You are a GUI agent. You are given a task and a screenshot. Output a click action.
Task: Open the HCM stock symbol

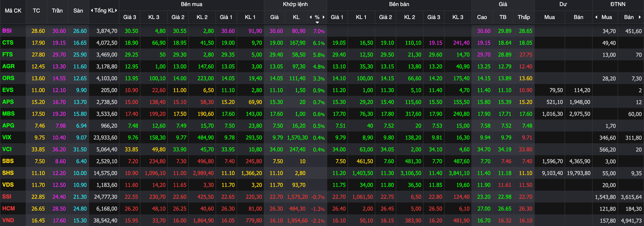click(x=8, y=208)
